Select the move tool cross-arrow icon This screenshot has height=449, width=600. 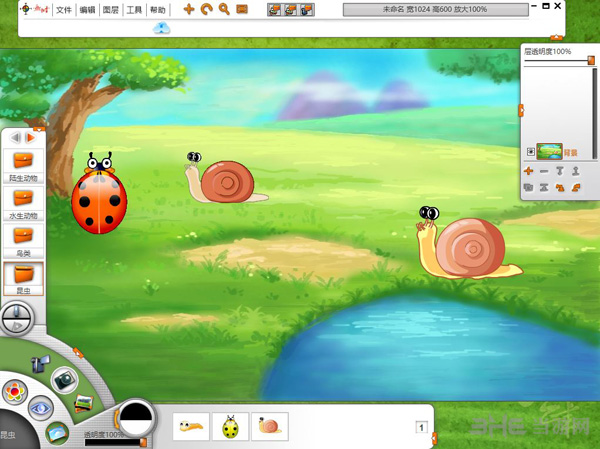coord(189,9)
